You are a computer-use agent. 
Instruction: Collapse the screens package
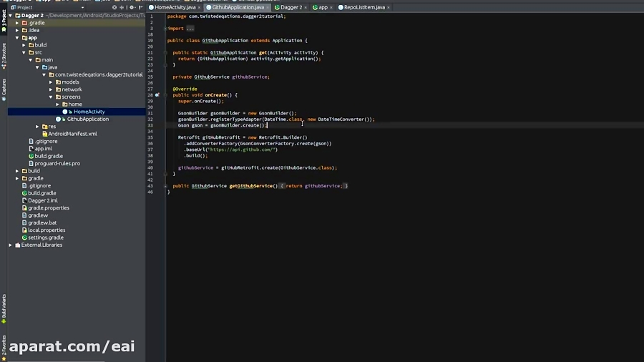click(x=51, y=97)
